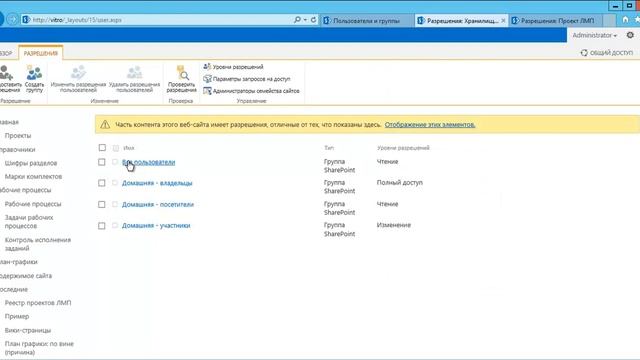Open Параметры запросов на доступ
This screenshot has width=640, height=360.
coord(247,79)
